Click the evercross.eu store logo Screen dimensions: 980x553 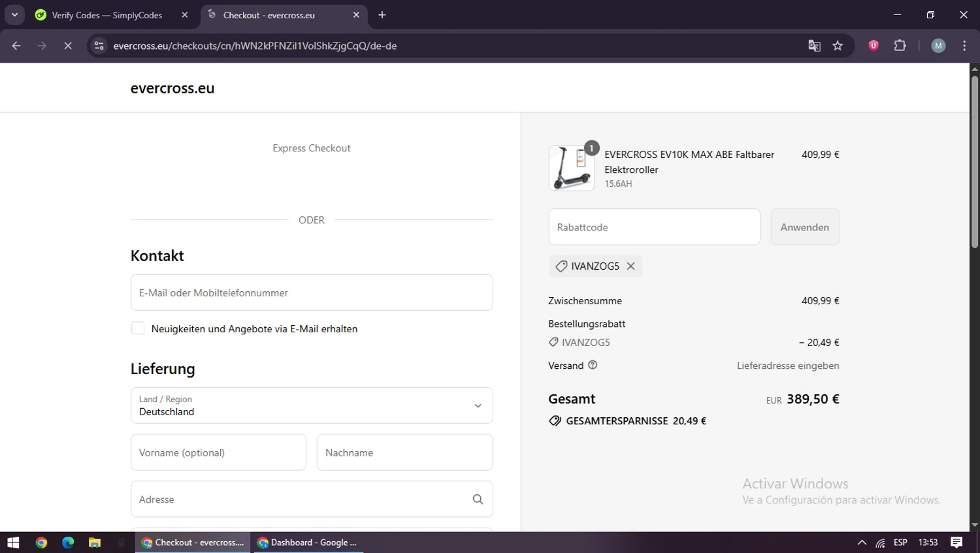tap(172, 88)
